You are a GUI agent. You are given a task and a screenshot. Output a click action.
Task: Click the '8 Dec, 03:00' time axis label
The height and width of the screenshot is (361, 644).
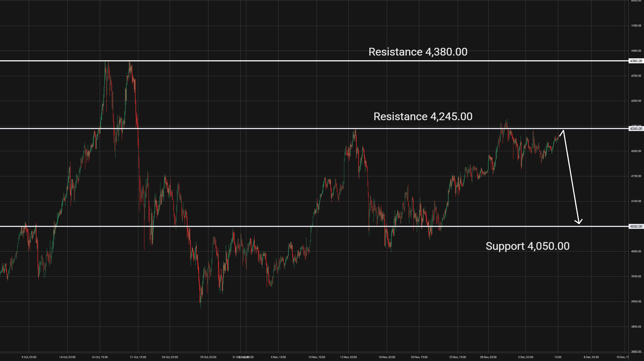[x=591, y=357]
